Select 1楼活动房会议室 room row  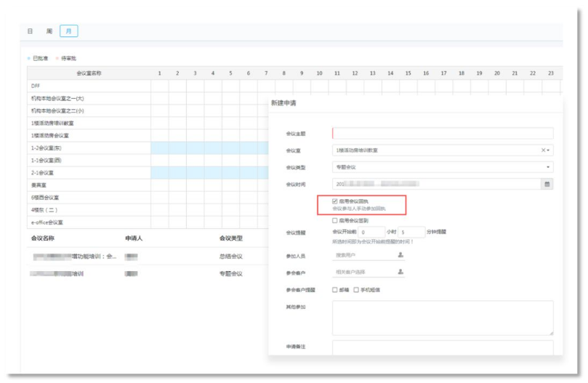pos(89,135)
